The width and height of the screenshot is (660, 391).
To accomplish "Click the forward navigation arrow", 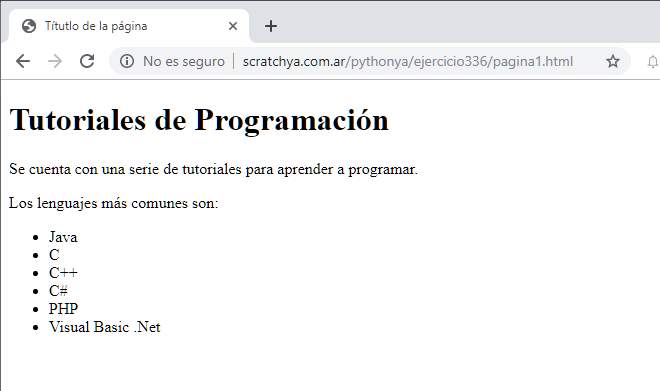I will pyautogui.click(x=55, y=61).
